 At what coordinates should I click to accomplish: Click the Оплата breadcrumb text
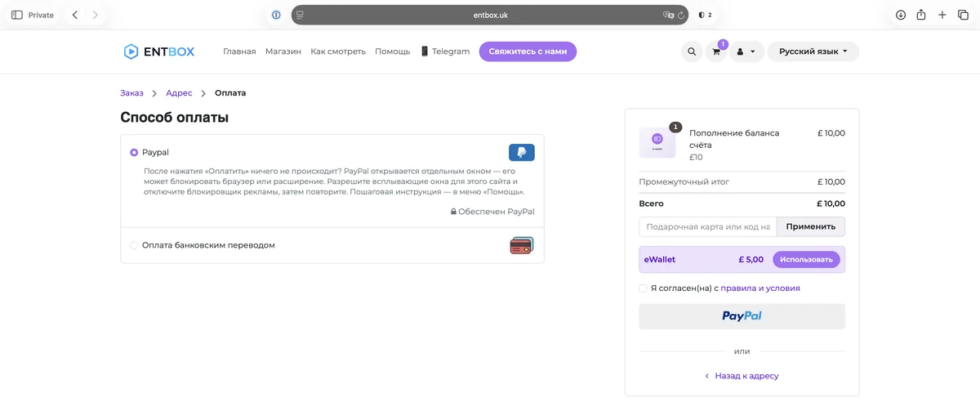click(x=230, y=93)
